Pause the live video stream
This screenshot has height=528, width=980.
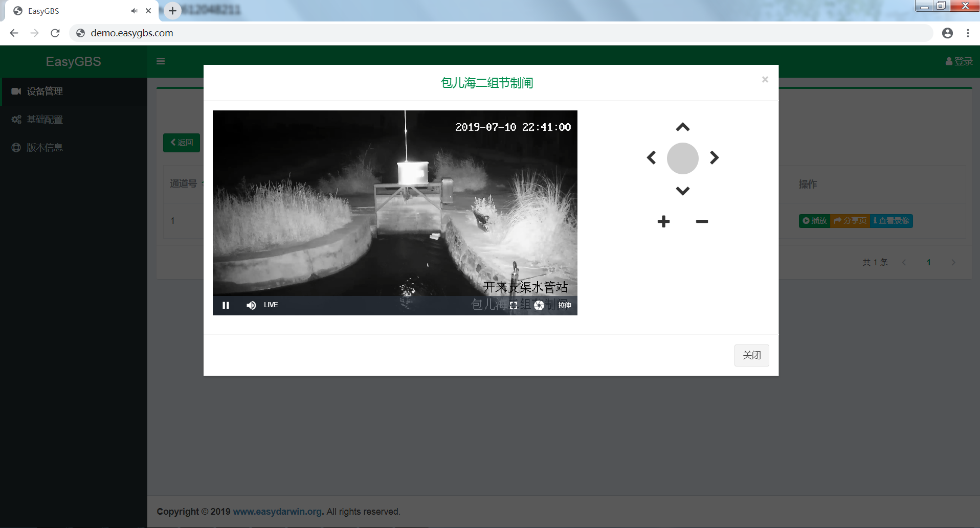pos(225,305)
